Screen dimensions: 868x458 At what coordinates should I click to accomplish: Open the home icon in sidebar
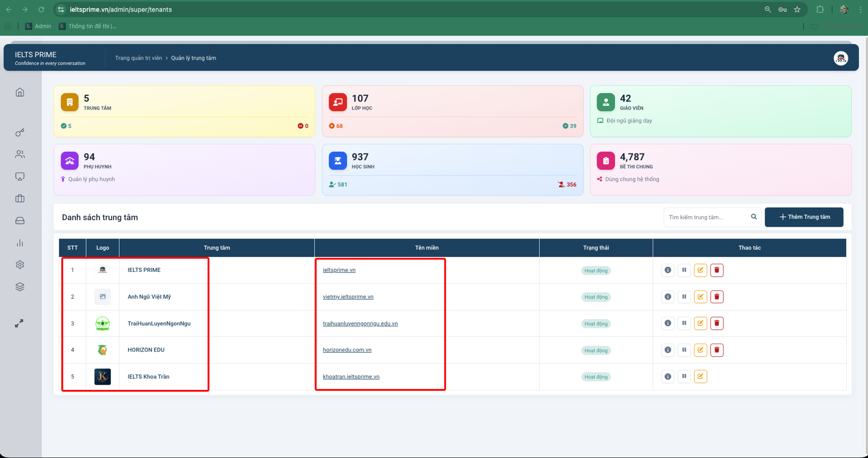point(20,93)
